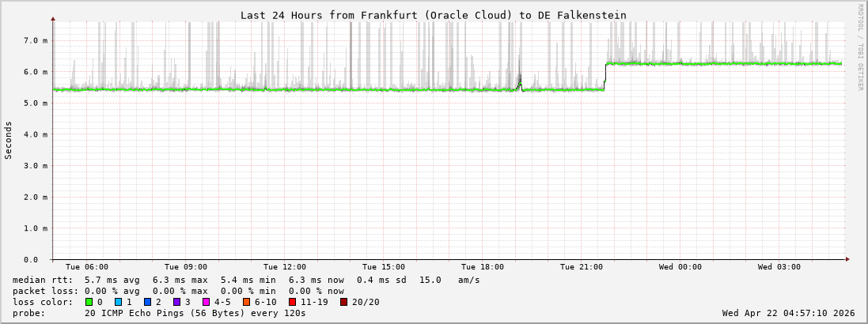Click the 'Tue 21:00' time axis label
Screen dimensions: 868x324
pyautogui.click(x=582, y=267)
